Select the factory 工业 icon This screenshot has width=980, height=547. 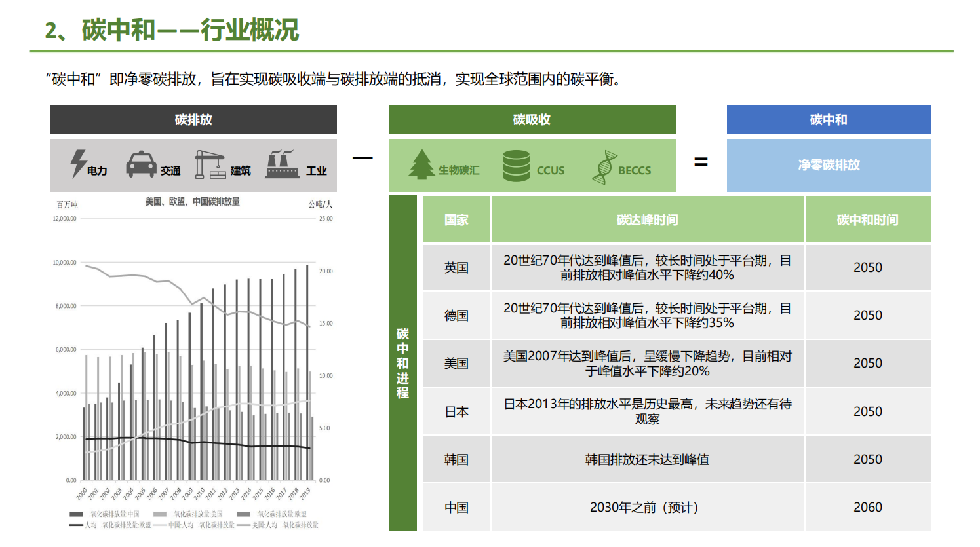point(282,164)
